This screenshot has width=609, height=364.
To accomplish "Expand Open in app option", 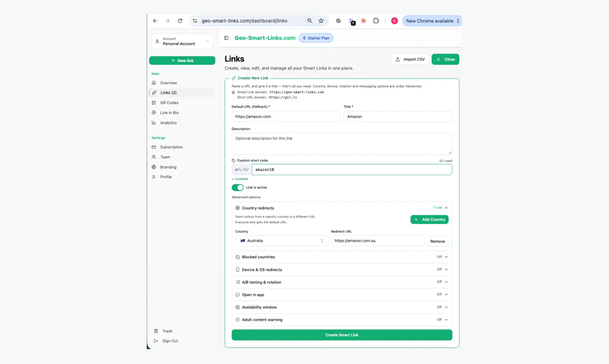I will pyautogui.click(x=342, y=295).
